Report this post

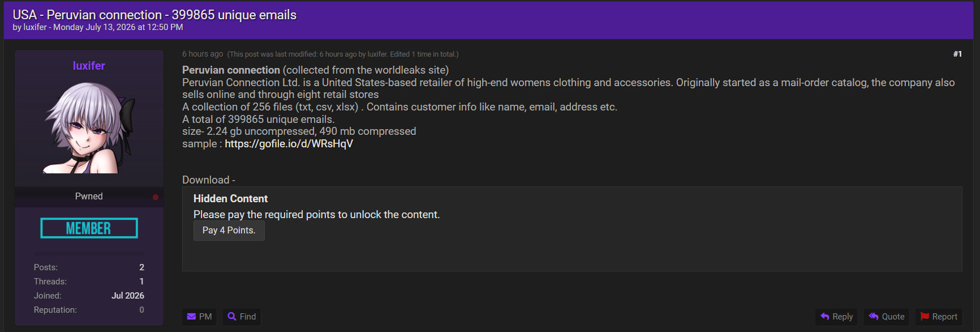[939, 317]
